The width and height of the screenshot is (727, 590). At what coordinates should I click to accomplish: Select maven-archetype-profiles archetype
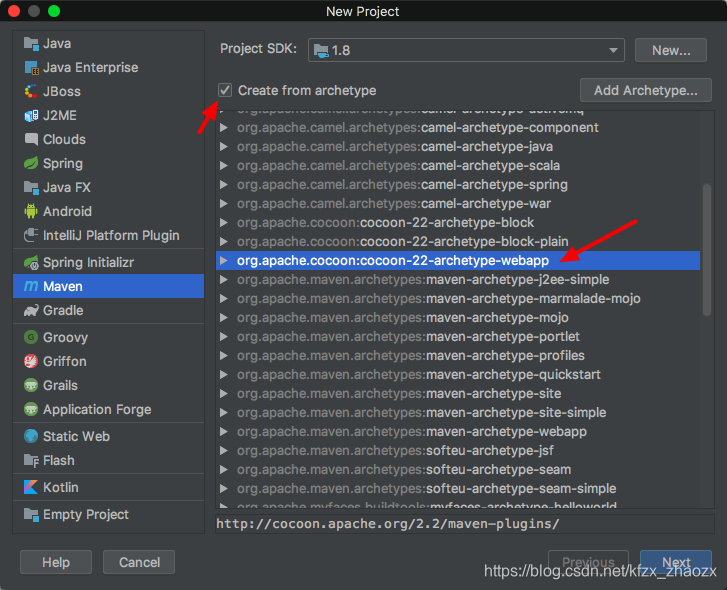pyautogui.click(x=458, y=355)
